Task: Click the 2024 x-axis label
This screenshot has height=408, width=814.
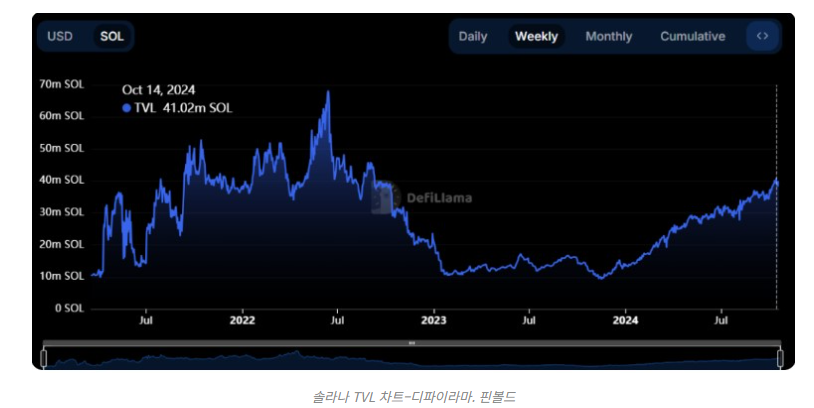Action: click(x=625, y=321)
